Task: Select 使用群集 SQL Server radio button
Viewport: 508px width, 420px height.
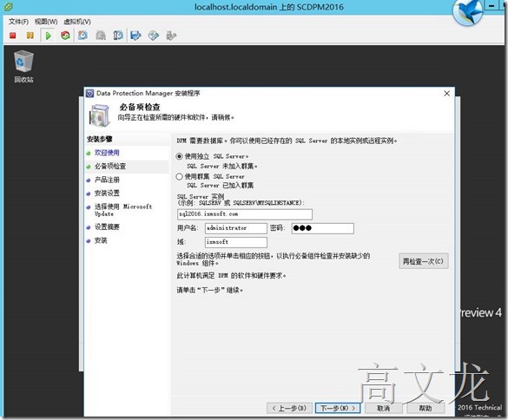Action: tap(179, 176)
